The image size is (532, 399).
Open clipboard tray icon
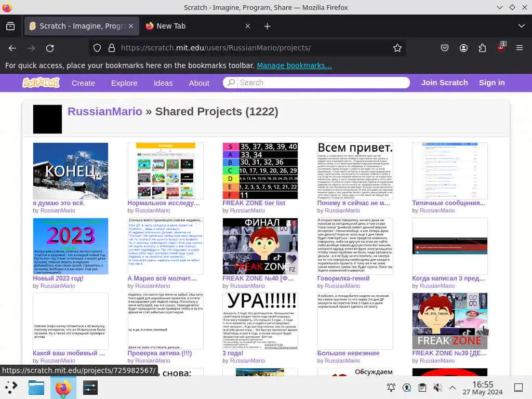tap(422, 387)
